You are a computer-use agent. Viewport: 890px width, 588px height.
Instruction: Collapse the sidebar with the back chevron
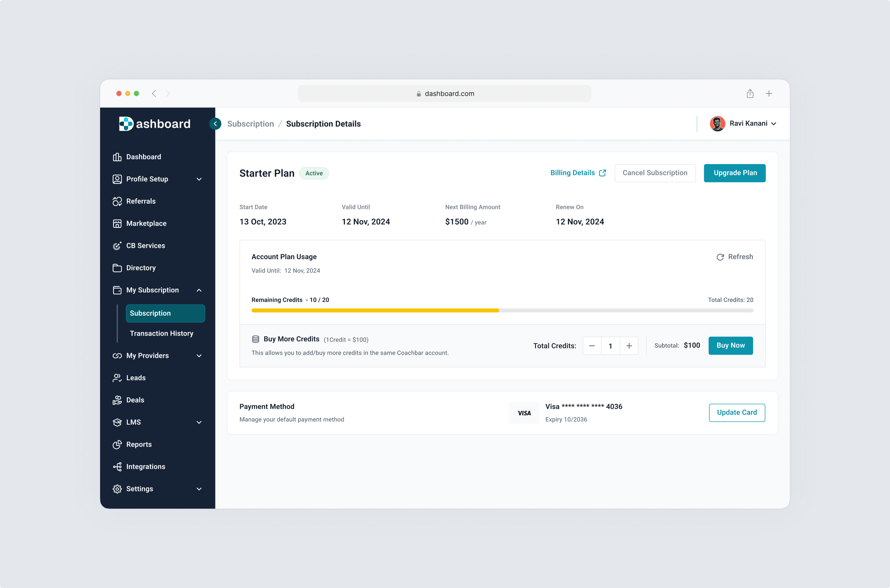(x=215, y=123)
